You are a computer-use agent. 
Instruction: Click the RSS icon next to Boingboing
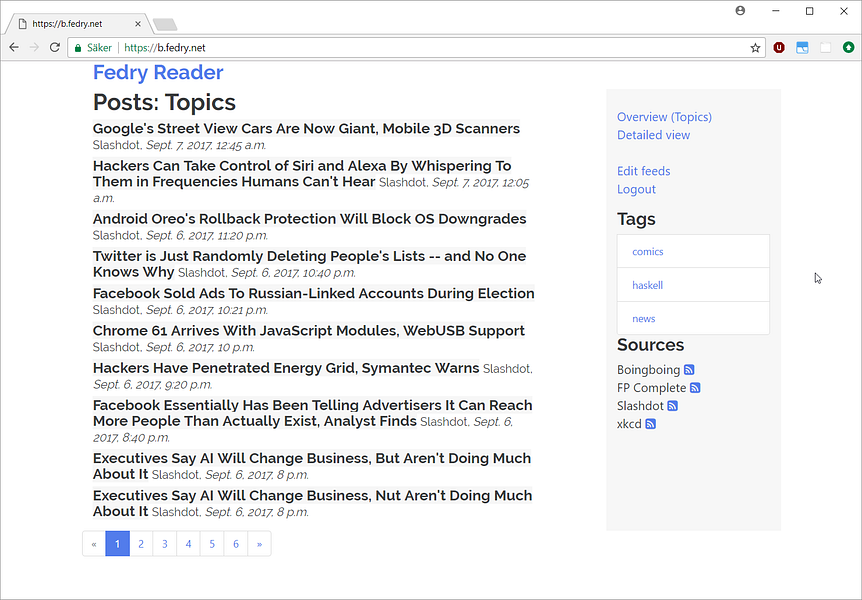pos(689,370)
